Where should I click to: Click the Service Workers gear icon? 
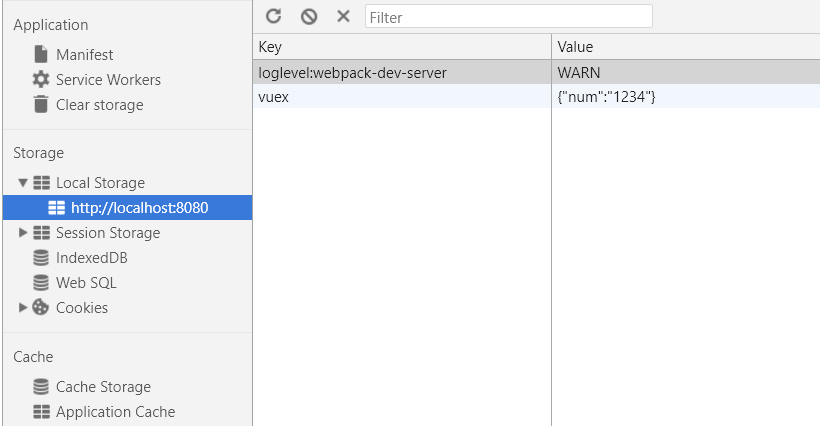coord(41,79)
